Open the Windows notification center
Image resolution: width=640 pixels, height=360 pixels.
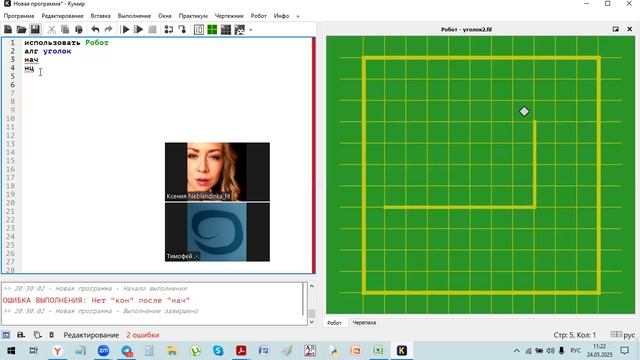click(624, 351)
